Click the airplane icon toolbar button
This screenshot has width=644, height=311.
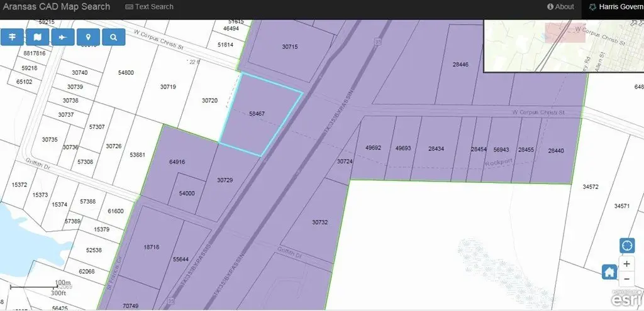(x=63, y=37)
